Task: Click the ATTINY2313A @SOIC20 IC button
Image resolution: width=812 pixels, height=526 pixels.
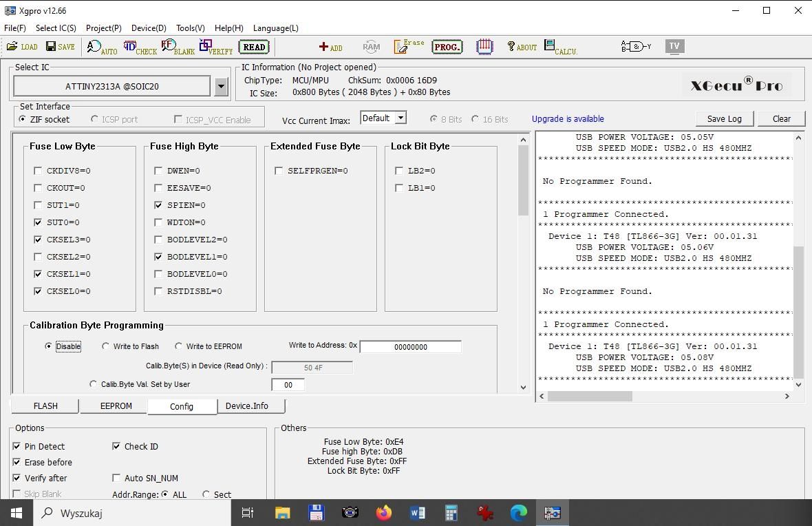Action: click(x=112, y=87)
